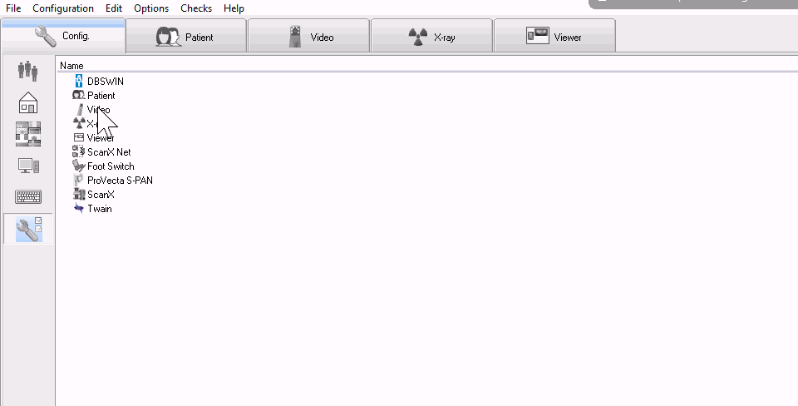This screenshot has height=406, width=798.
Task: Click the wrench icon on Config. tab
Action: pyautogui.click(x=46, y=36)
